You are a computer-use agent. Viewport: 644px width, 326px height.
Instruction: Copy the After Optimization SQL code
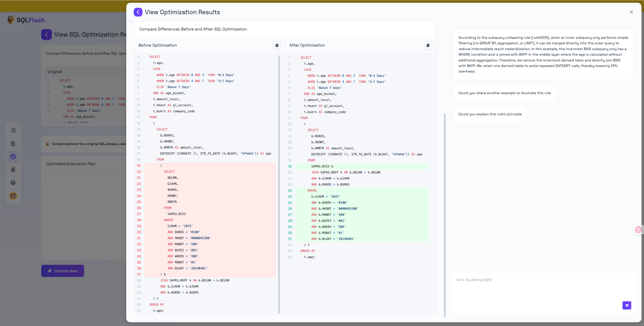pos(428,45)
